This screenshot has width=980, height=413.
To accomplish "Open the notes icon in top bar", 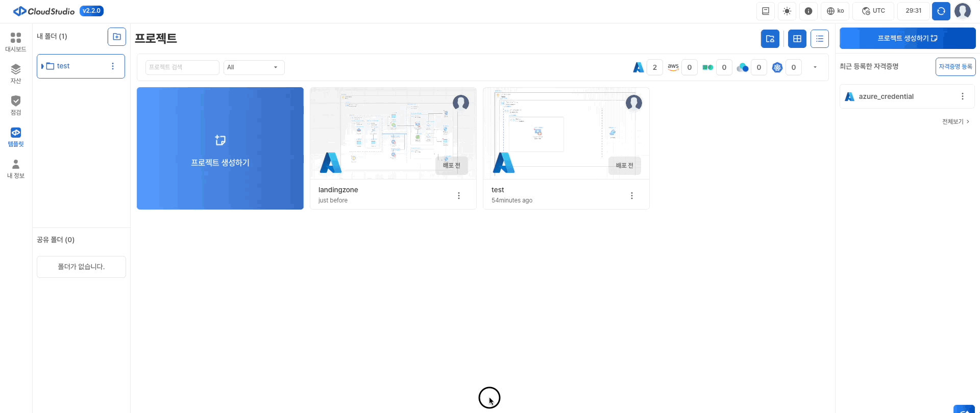I will pyautogui.click(x=766, y=11).
